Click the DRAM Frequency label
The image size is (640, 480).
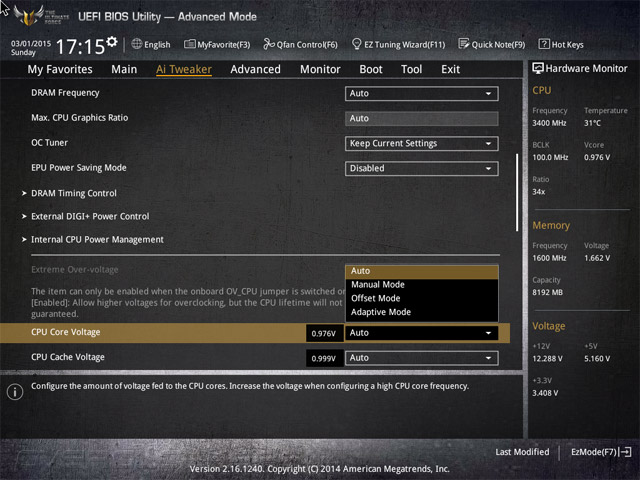click(65, 93)
